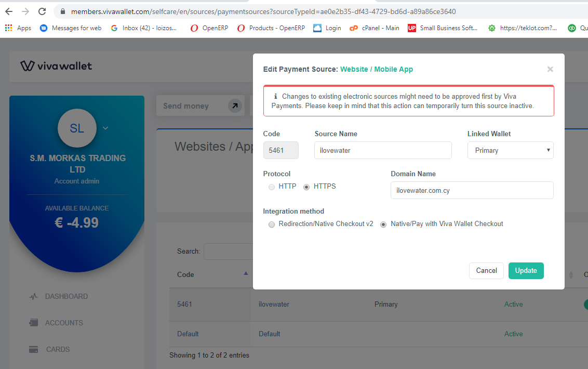Cancel editing the payment source

[x=486, y=270]
